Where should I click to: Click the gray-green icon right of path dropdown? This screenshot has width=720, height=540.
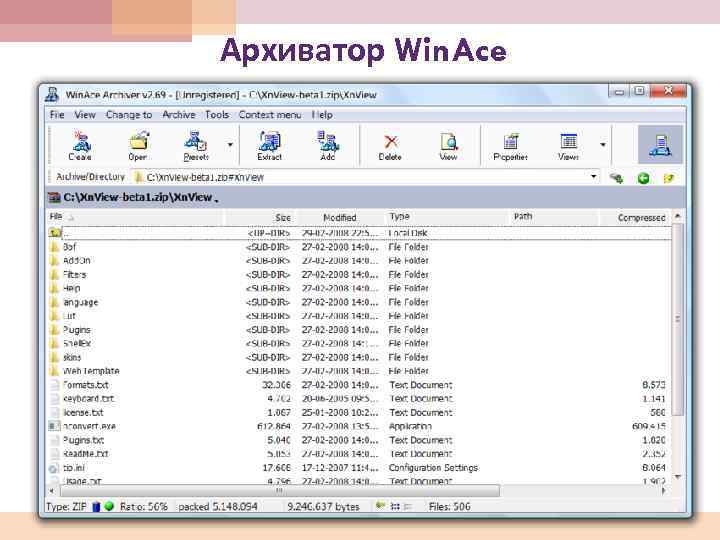[616, 178]
